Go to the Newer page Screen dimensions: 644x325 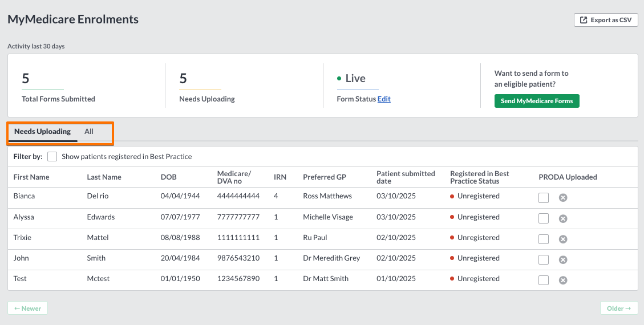coord(27,308)
